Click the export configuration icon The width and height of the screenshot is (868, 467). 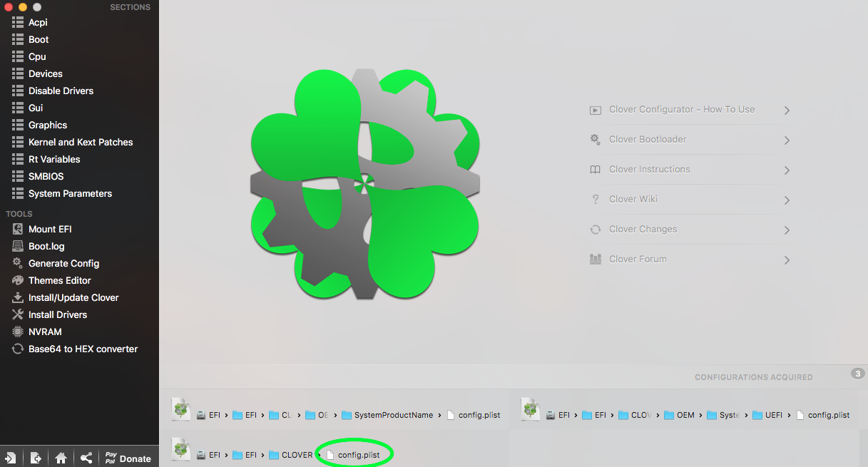pyautogui.click(x=36, y=458)
